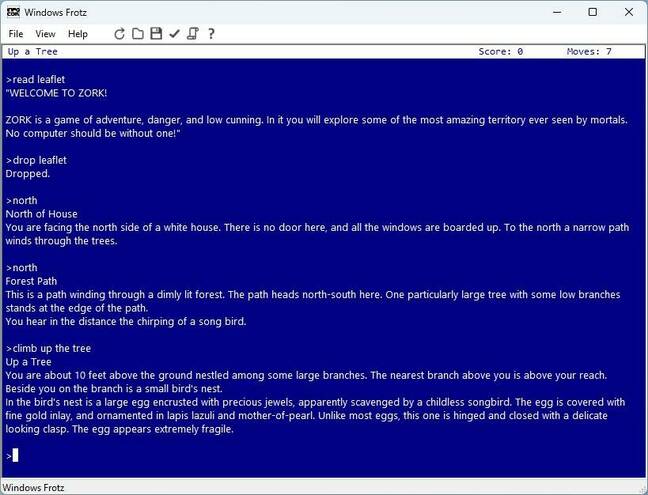Open the View menu
This screenshot has width=648, height=495.
pos(45,34)
